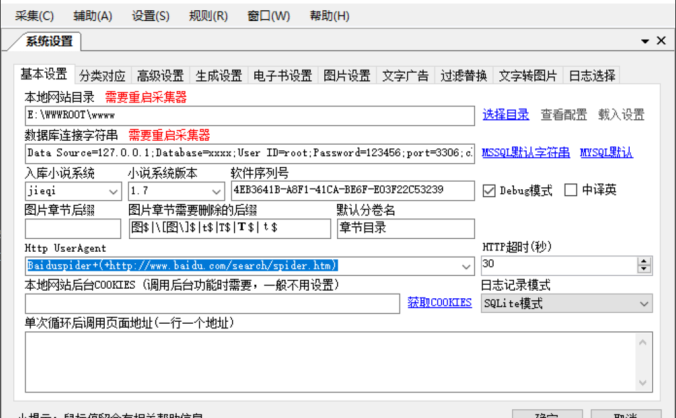The width and height of the screenshot is (676, 418).
Task: Click the MSSQL默认字符串 link
Action: click(x=526, y=152)
